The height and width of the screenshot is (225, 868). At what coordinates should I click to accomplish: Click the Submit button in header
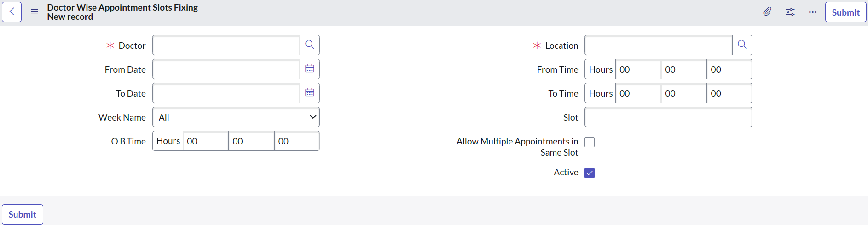[846, 12]
